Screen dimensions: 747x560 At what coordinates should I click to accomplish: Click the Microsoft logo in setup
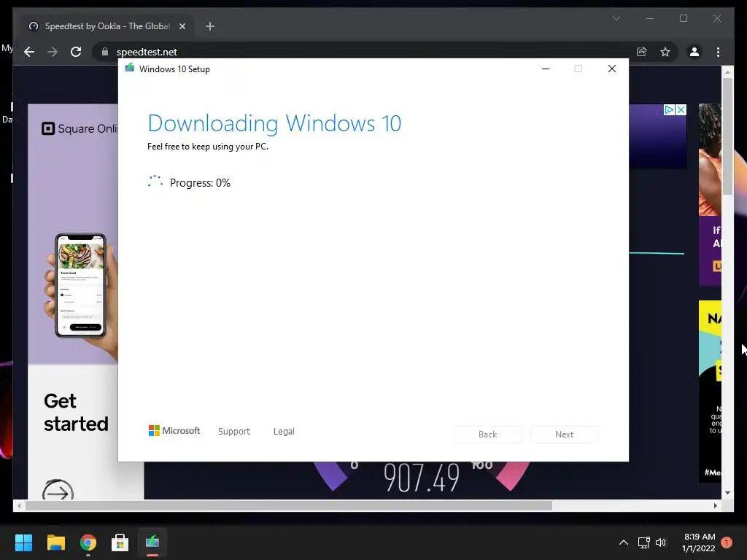(174, 430)
